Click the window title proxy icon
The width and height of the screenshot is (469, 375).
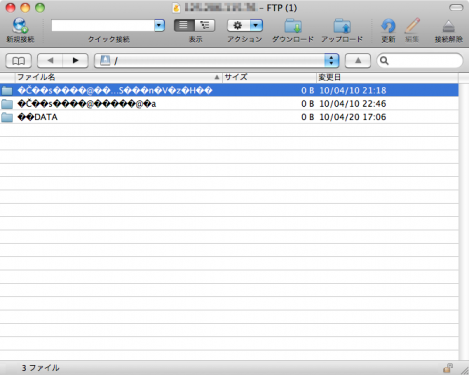pos(176,8)
